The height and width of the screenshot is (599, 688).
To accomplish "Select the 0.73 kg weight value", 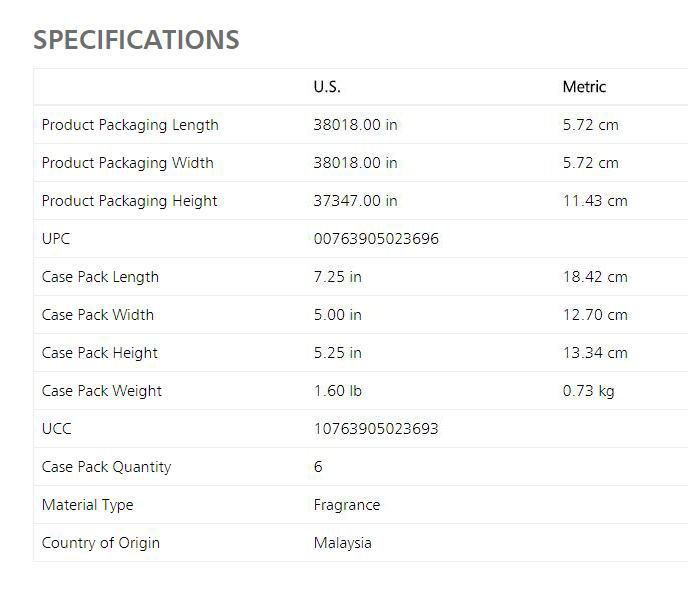I will pos(588,391).
